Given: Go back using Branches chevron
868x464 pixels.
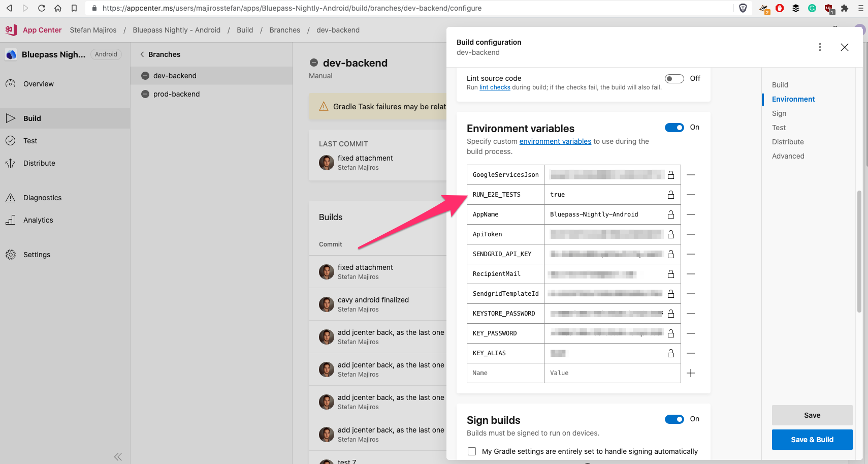Looking at the screenshot, I should [x=142, y=54].
